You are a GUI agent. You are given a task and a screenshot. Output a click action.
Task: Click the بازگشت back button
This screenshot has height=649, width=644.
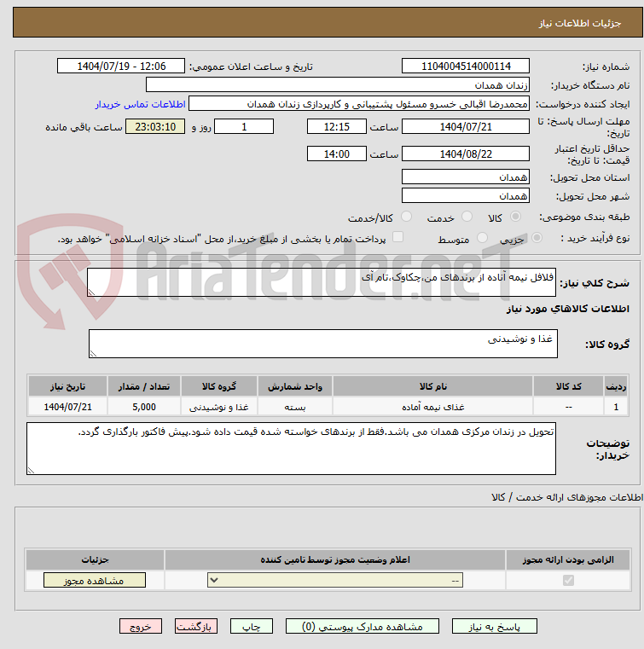(196, 626)
